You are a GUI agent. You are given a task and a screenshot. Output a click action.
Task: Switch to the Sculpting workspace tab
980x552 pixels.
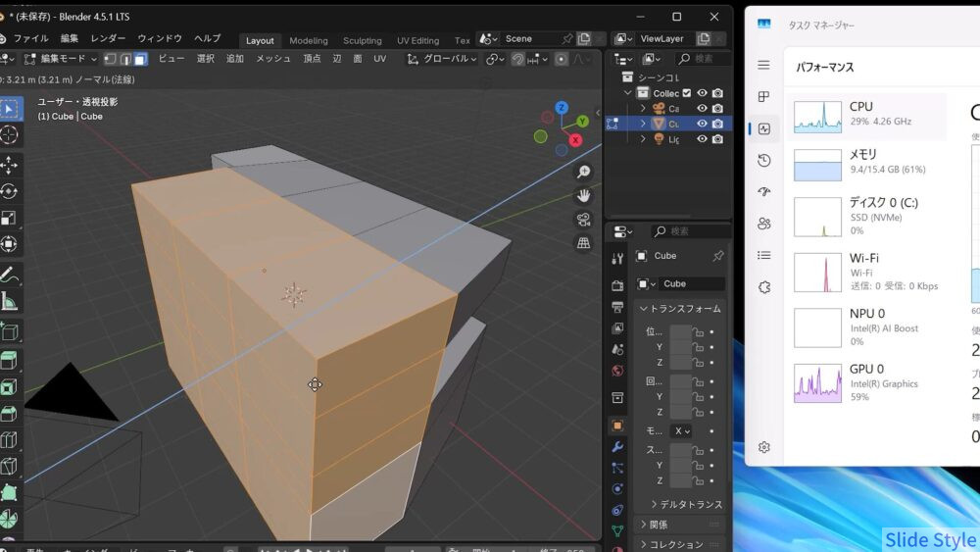coord(362,40)
